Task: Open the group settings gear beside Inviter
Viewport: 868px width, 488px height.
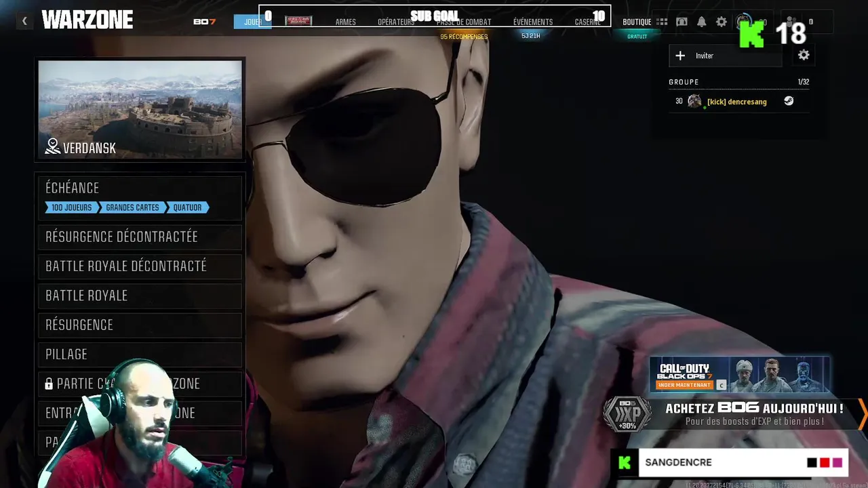Action: pyautogui.click(x=804, y=56)
